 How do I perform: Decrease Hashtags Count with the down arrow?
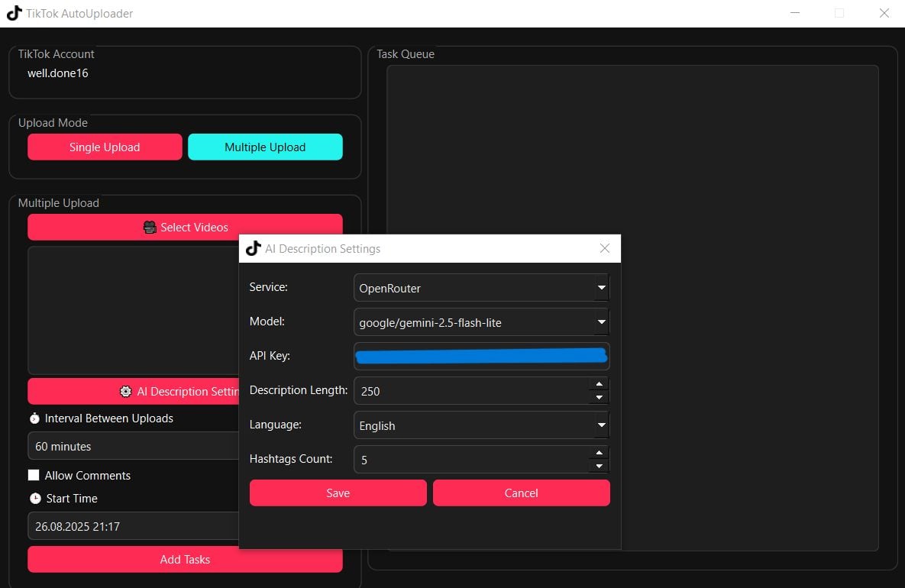tap(600, 466)
